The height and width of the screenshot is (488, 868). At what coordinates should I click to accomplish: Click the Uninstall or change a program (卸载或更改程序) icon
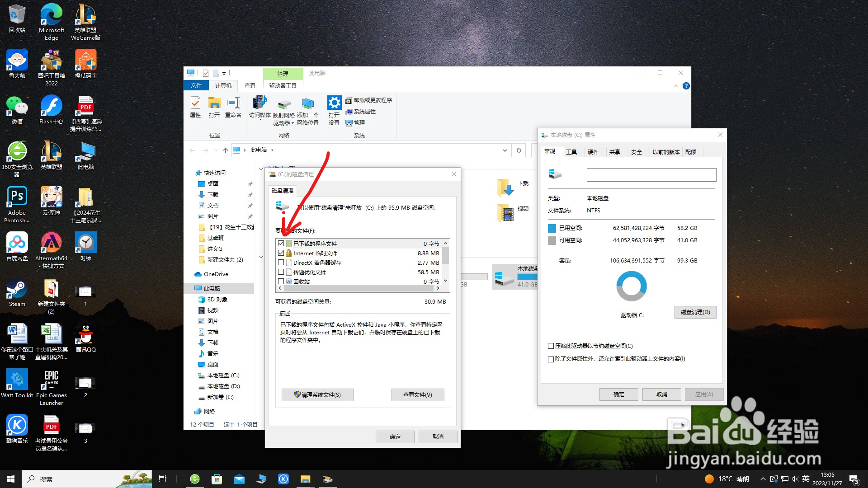click(x=349, y=100)
